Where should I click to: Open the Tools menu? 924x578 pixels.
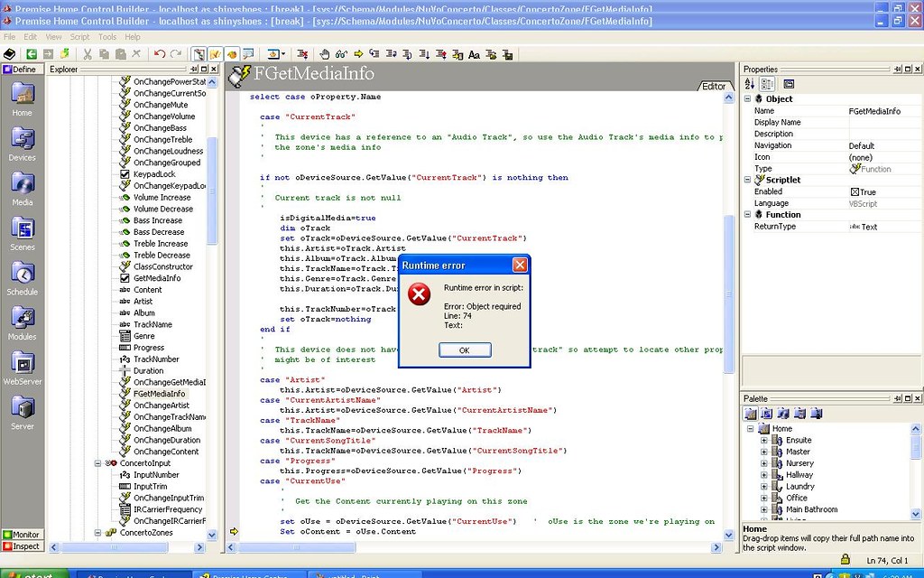(106, 37)
